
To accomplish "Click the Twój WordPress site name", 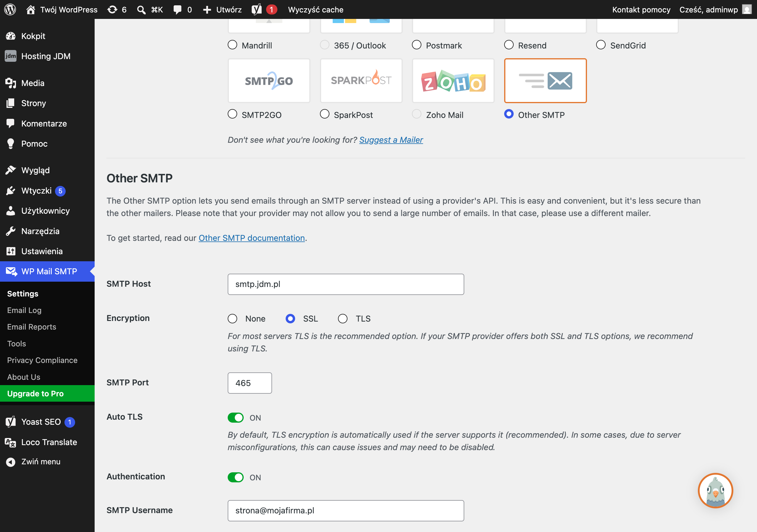I will pos(69,9).
